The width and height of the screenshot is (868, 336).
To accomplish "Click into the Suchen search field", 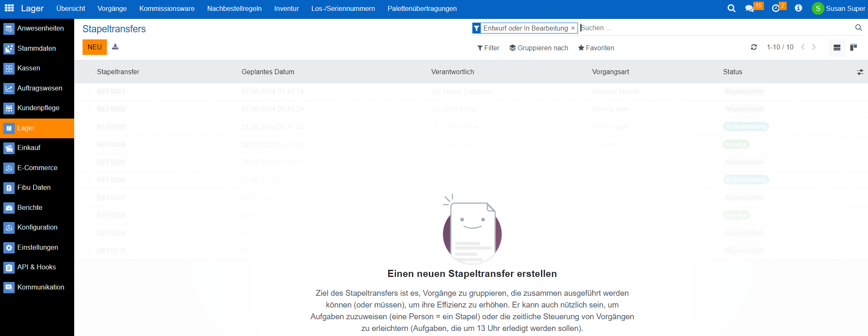I will point(713,28).
